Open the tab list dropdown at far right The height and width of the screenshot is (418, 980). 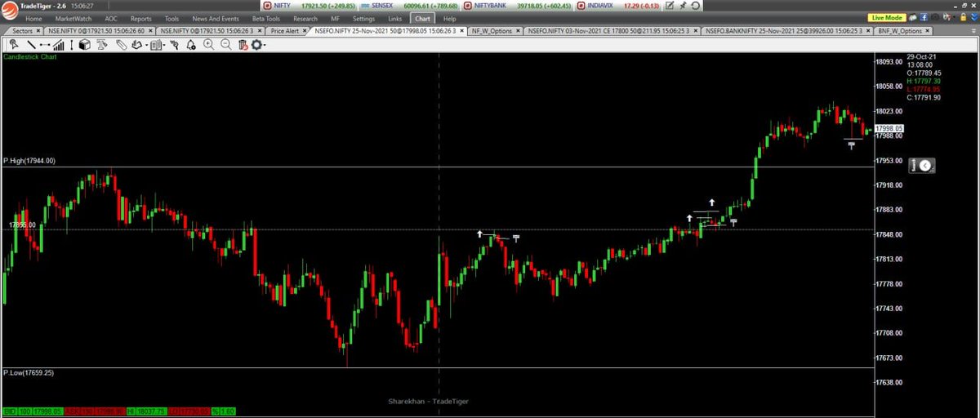point(973,31)
